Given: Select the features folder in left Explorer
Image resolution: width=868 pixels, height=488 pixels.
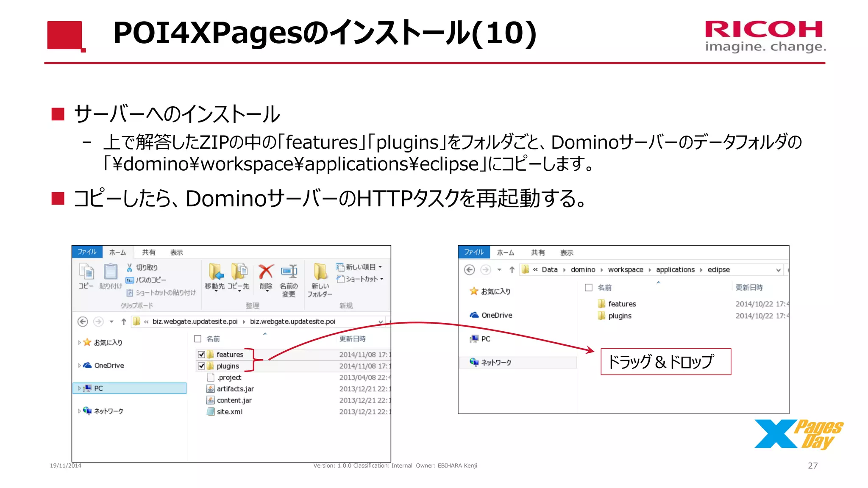Looking at the screenshot, I should (230, 355).
